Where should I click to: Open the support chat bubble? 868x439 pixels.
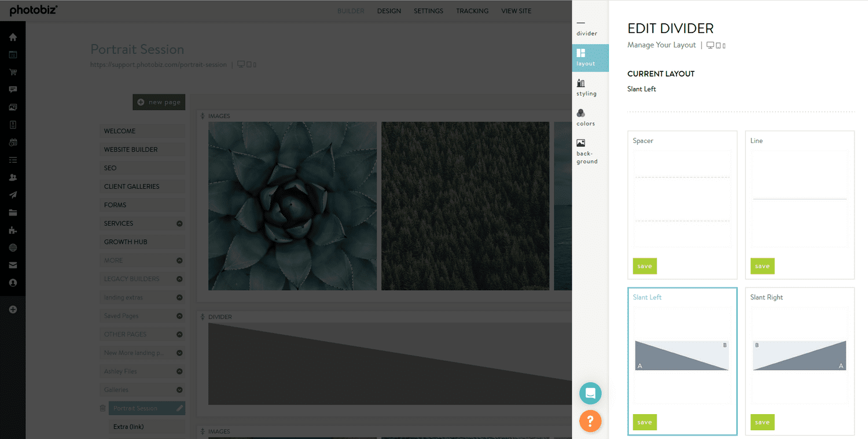pos(590,393)
